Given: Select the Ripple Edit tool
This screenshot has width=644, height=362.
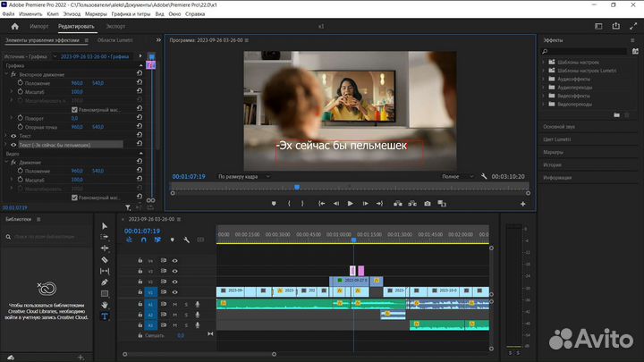Looking at the screenshot, I should tap(105, 248).
